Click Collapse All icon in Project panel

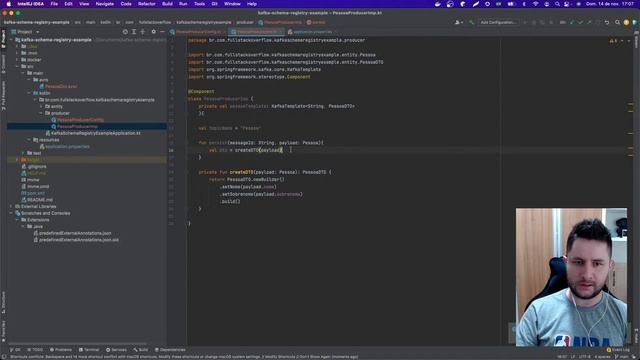point(142,32)
